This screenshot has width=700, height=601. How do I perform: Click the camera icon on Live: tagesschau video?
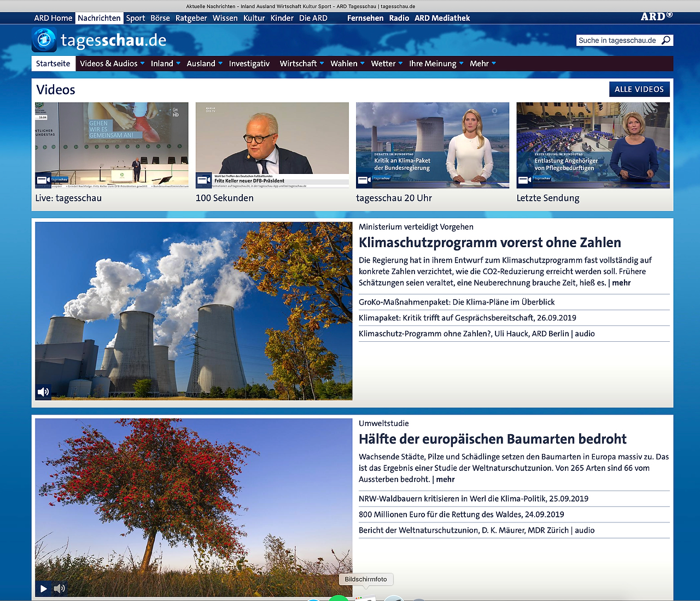43,180
